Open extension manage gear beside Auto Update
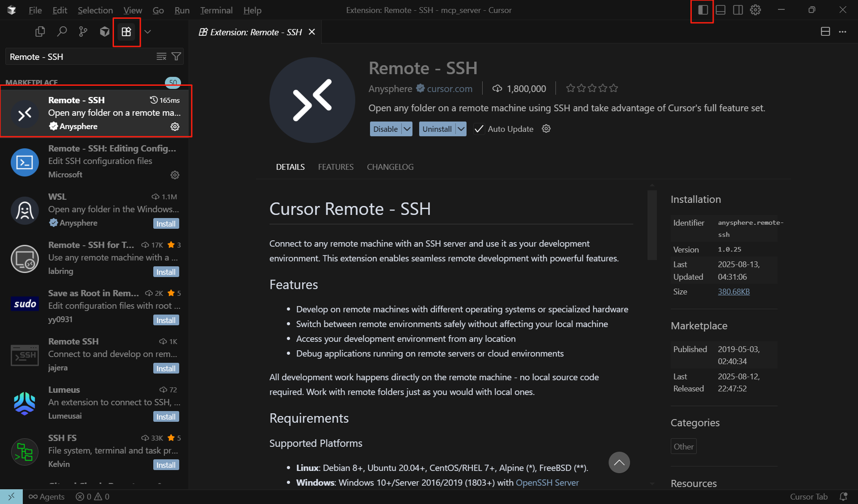This screenshot has width=858, height=504. point(546,129)
